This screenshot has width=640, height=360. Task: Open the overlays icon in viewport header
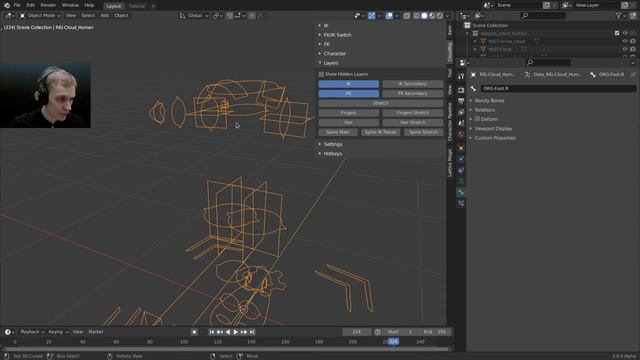pos(389,16)
